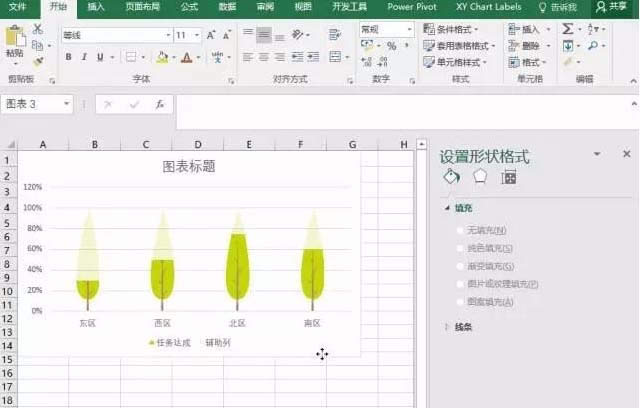Click the AutoSum sigma icon
The width and height of the screenshot is (640, 408).
pos(568,30)
